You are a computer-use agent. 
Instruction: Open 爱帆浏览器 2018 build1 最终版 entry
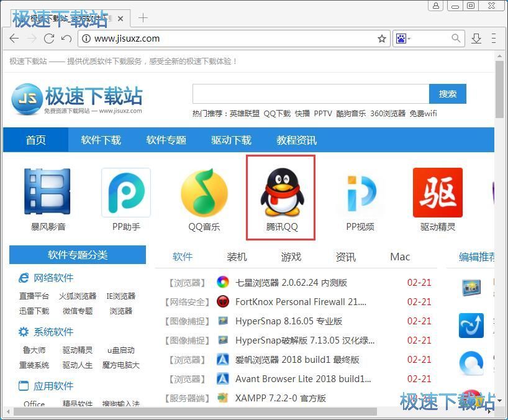coord(297,360)
